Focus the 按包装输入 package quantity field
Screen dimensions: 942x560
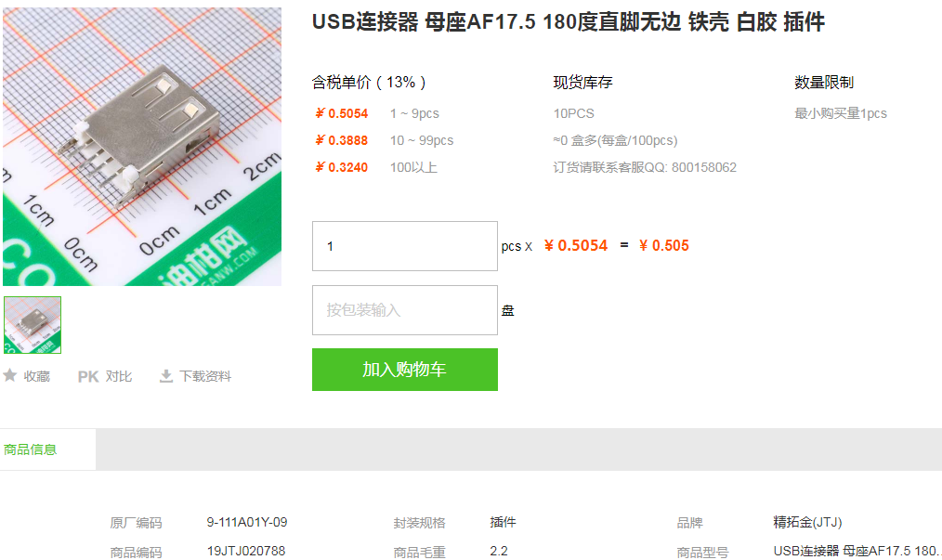tap(404, 310)
